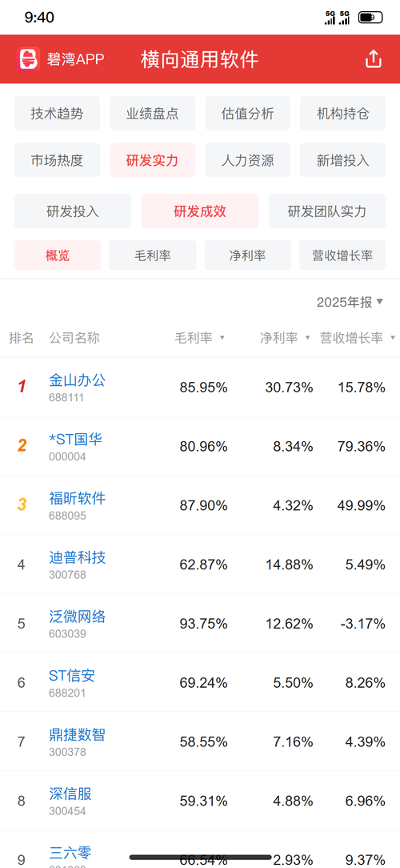Sort by 净利率 column header
The image size is (400, 868).
click(x=286, y=338)
